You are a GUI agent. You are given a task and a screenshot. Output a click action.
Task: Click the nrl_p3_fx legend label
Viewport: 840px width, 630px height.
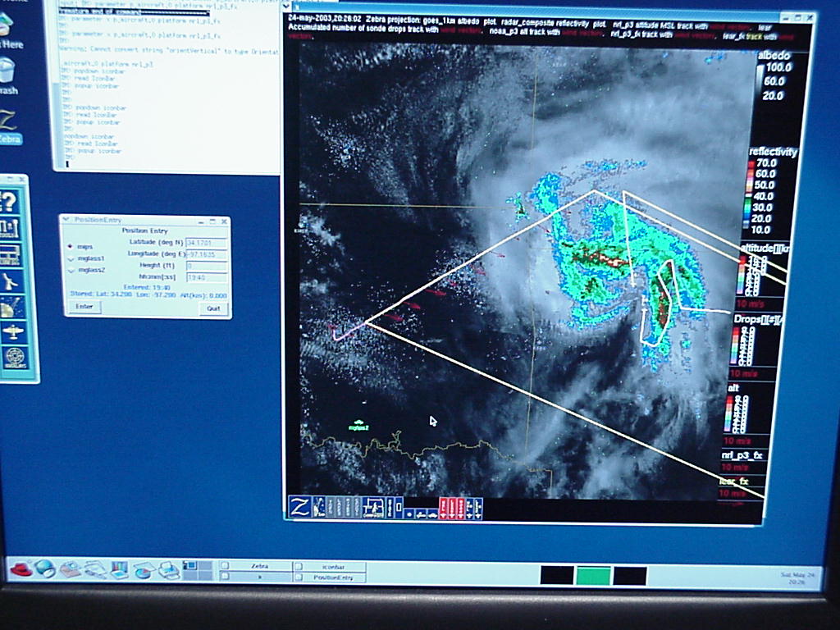click(742, 455)
